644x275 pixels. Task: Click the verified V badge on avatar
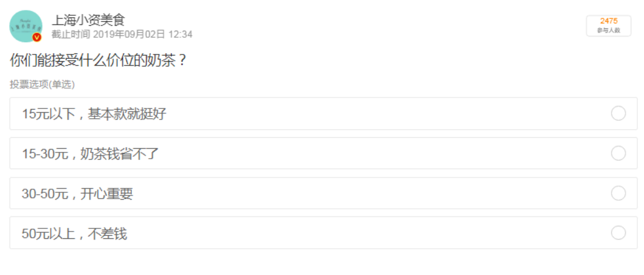[x=37, y=37]
